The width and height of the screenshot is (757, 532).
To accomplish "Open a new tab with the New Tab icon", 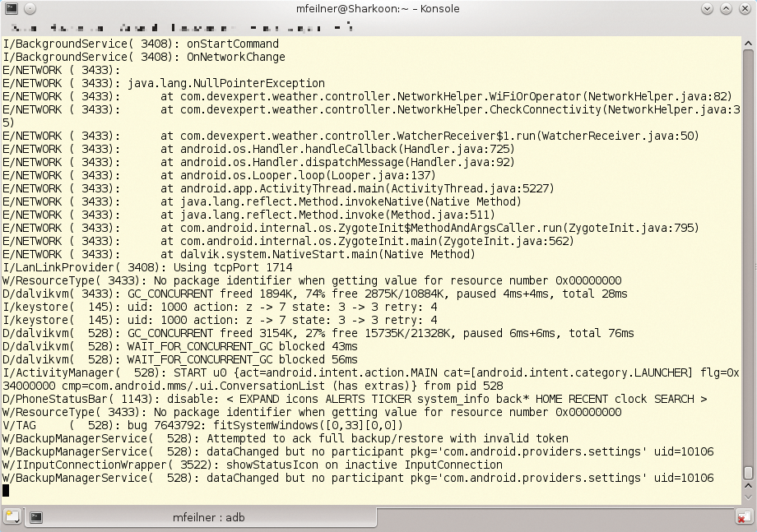I will [x=12, y=517].
